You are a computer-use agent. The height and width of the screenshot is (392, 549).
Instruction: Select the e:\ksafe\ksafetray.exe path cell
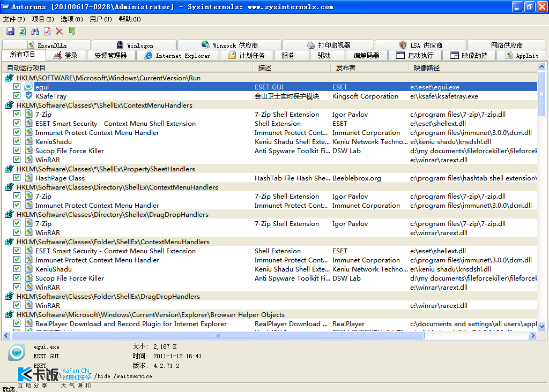click(444, 96)
